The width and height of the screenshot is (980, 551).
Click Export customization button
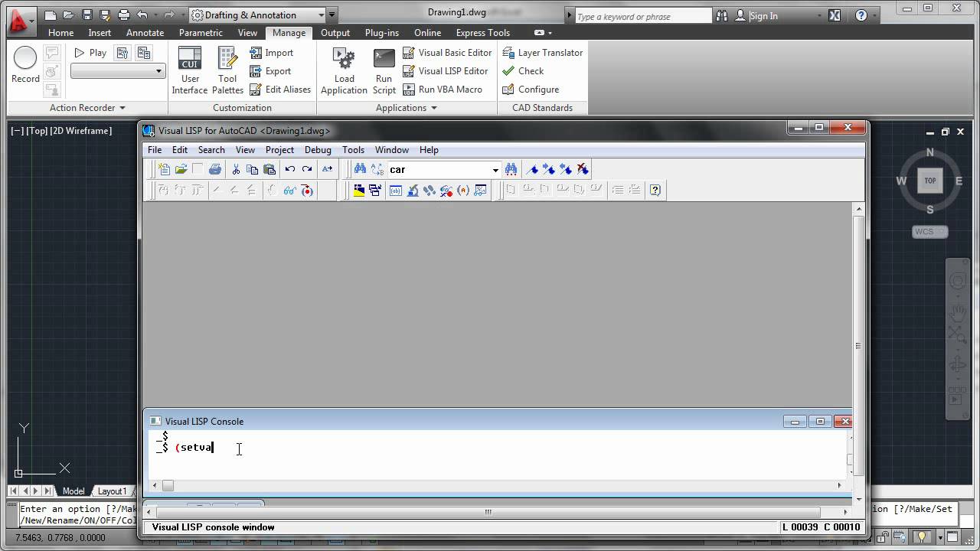point(270,71)
